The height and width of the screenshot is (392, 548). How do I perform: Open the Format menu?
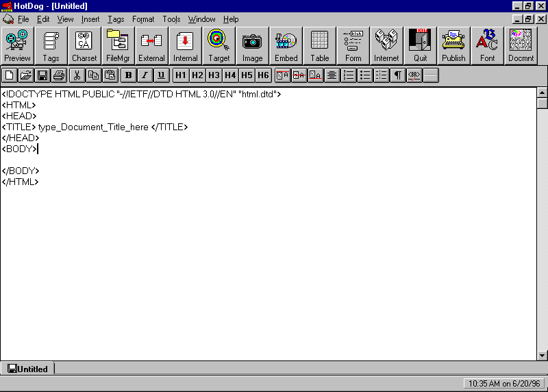pos(143,19)
